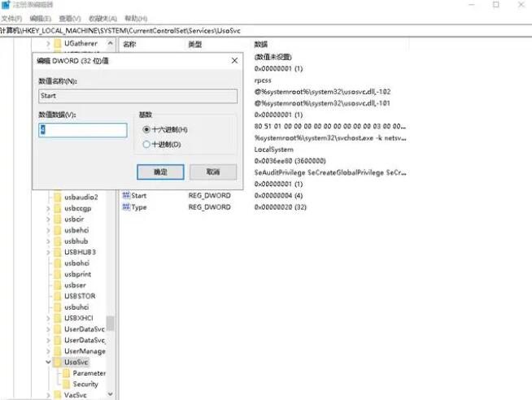Expand the USBHUB3 tree node
532x400 pixels.
(x=48, y=252)
